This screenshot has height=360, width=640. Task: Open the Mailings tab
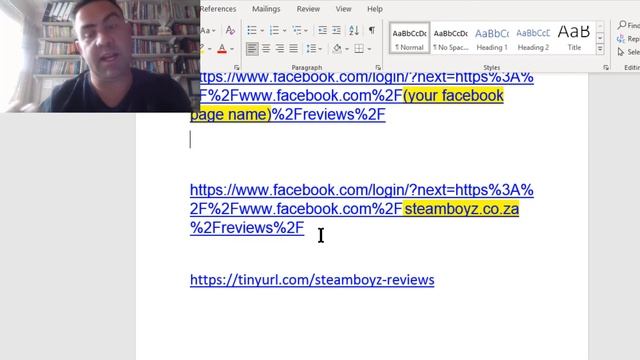266,9
